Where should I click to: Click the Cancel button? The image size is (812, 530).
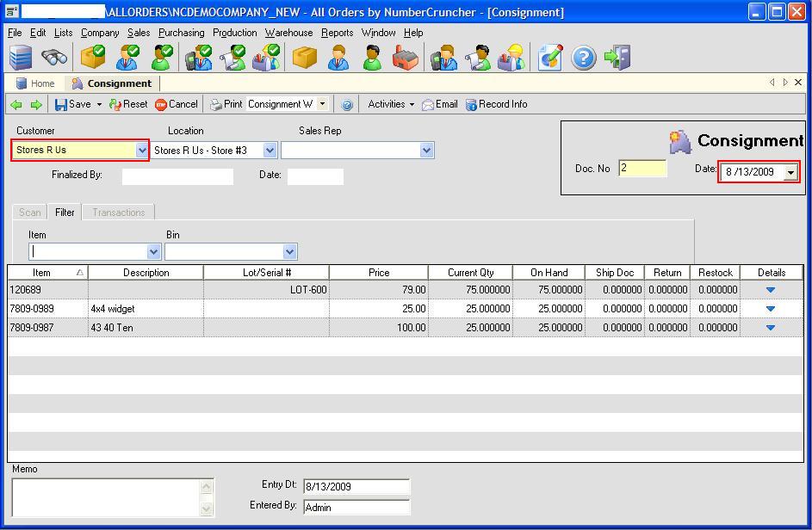177,104
